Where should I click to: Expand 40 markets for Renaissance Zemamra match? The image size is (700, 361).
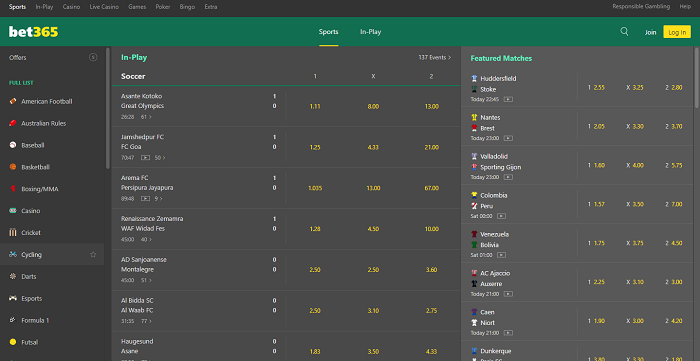click(x=146, y=240)
